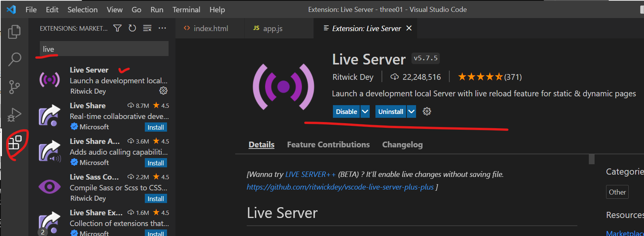This screenshot has height=236, width=644.
Task: Click the extensions search box containing live
Action: tap(104, 49)
